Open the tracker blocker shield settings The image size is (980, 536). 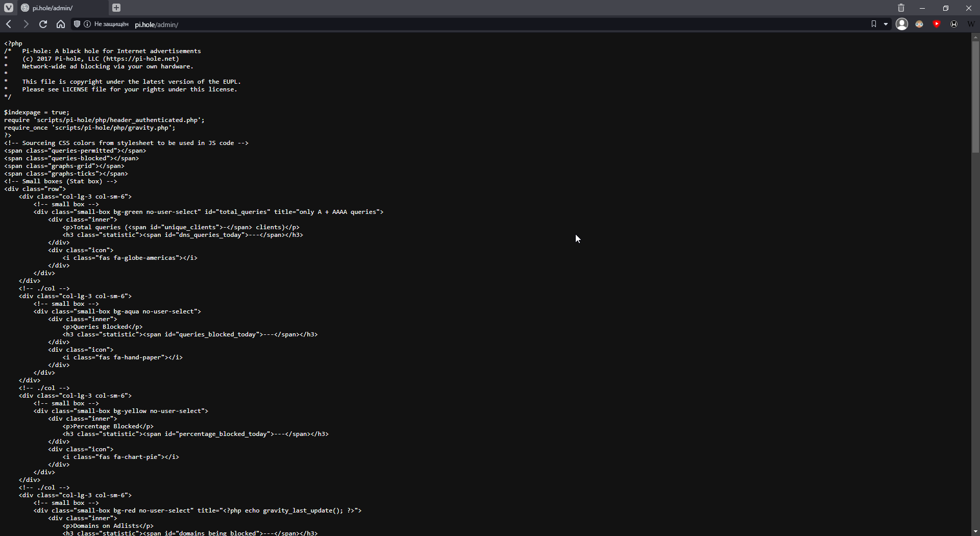(77, 24)
